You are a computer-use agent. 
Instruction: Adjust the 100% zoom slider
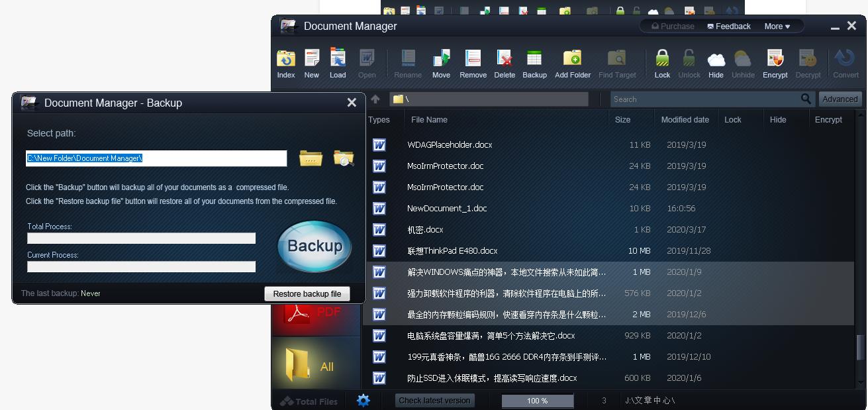click(x=537, y=400)
